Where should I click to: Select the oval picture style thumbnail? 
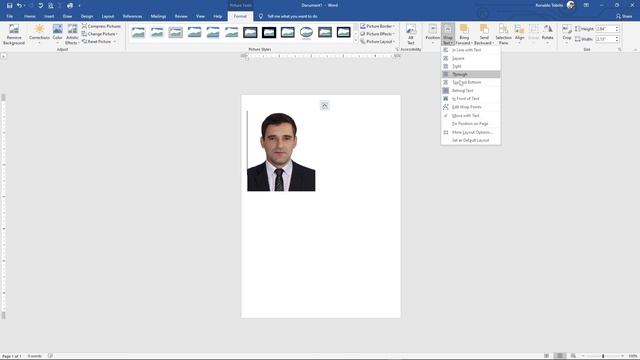tap(306, 32)
